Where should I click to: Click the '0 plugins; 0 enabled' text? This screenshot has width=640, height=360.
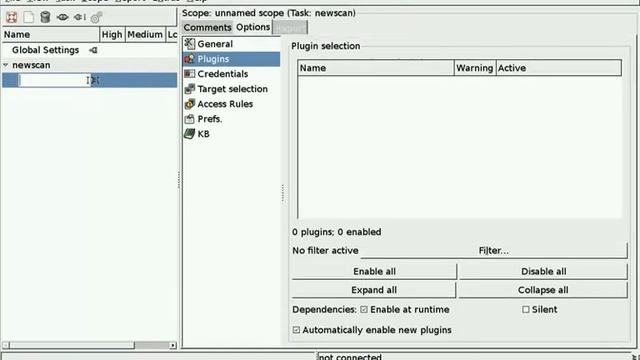coord(337,232)
